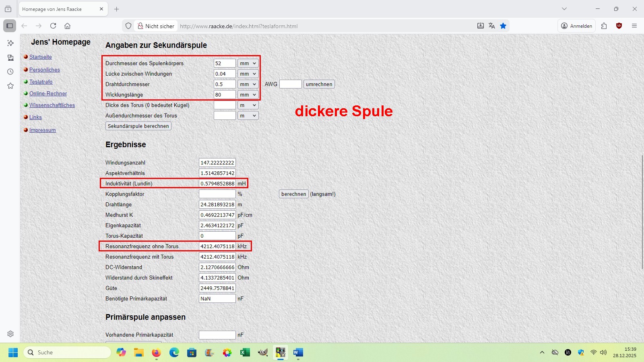Focus the Vorhandene Primärkapazität field
Image resolution: width=644 pixels, height=362 pixels.
(217, 335)
